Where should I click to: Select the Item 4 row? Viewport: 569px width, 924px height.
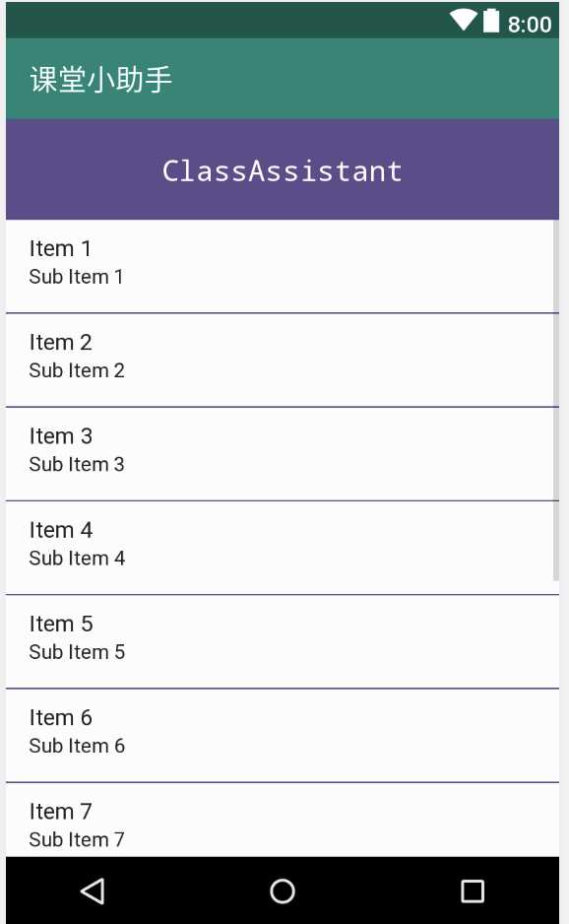pyautogui.click(x=283, y=548)
